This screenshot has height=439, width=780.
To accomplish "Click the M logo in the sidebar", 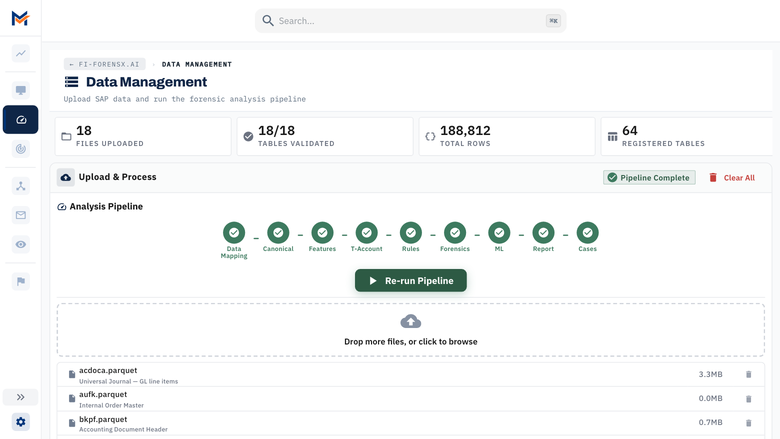I will pos(20,18).
